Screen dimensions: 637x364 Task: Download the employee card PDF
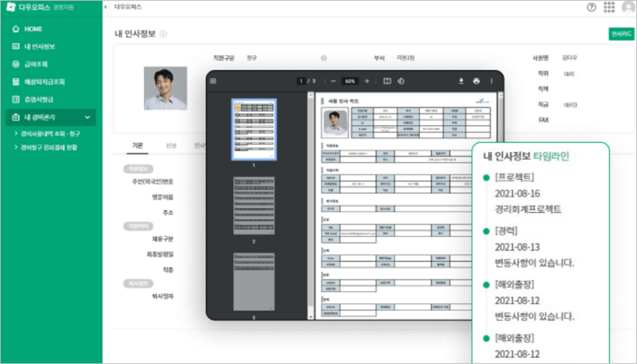[461, 81]
